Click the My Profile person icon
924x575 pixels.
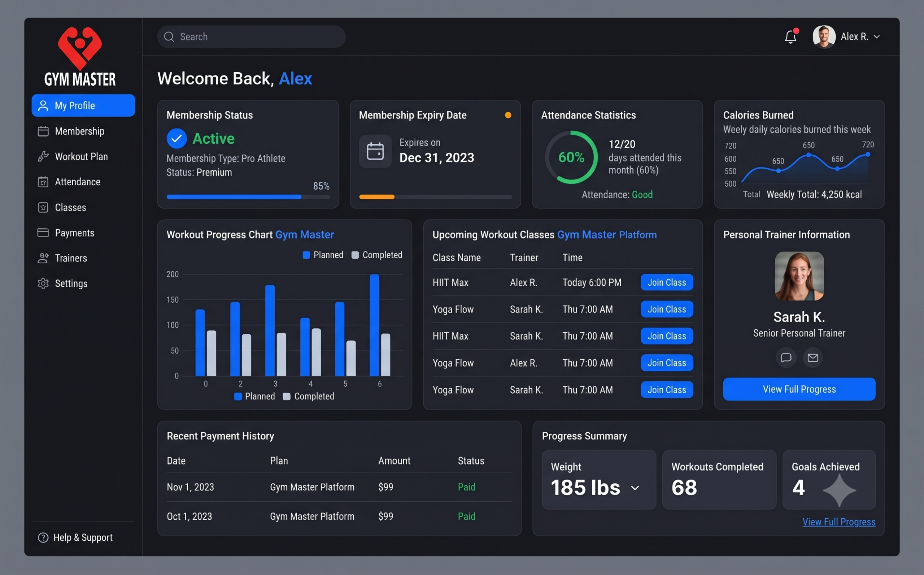(43, 106)
